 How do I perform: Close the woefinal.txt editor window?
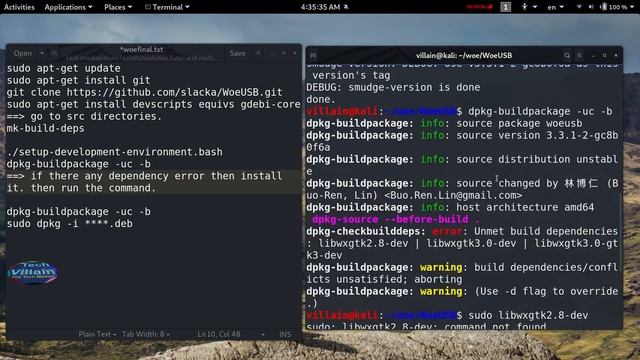pos(295,53)
